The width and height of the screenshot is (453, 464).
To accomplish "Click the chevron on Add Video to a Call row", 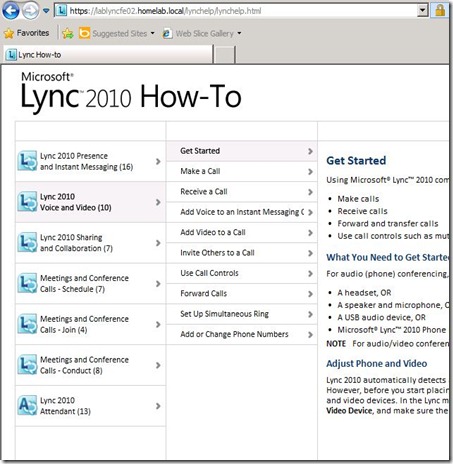I will pos(310,233).
